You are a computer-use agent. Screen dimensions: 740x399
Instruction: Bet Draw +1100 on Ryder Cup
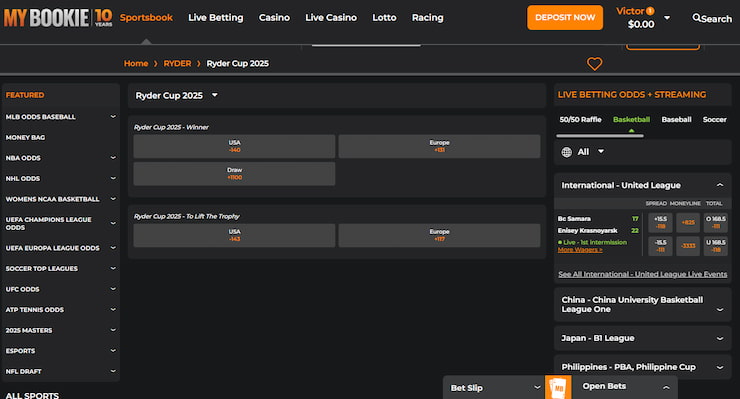pyautogui.click(x=235, y=173)
